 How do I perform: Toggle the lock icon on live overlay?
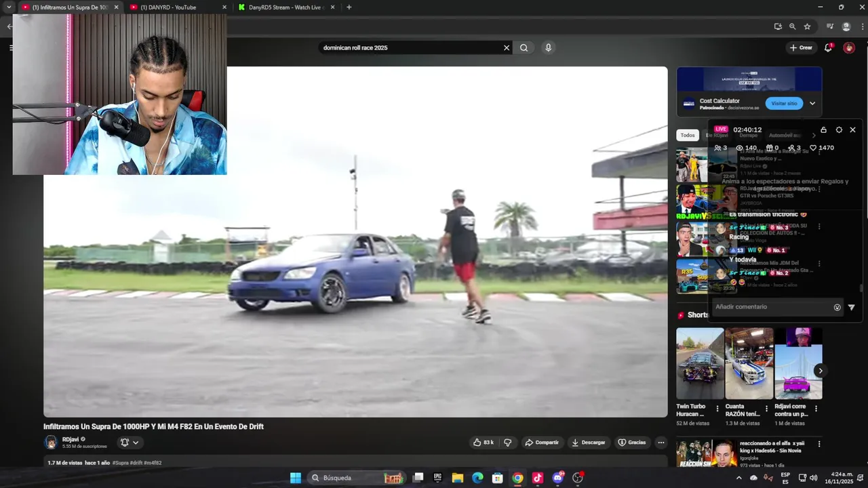pos(823,129)
